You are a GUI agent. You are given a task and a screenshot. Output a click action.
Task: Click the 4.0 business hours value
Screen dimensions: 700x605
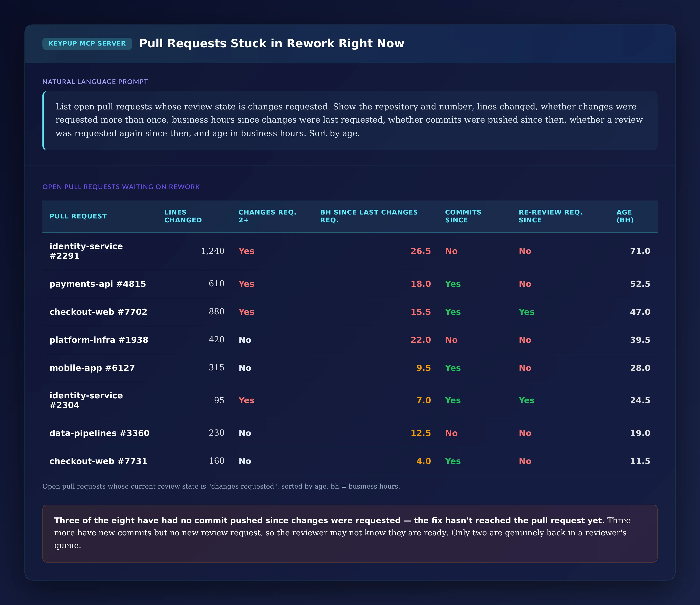pyautogui.click(x=424, y=461)
